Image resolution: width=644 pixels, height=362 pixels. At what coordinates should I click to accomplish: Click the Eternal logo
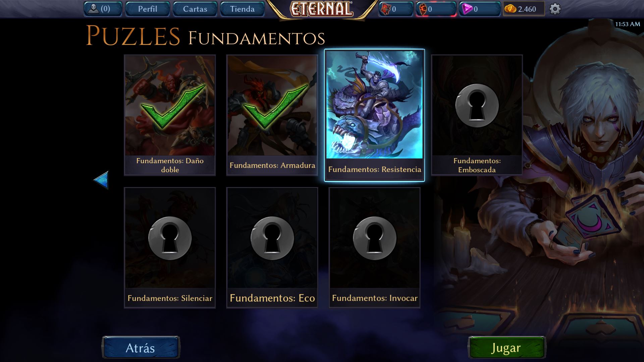tap(321, 9)
